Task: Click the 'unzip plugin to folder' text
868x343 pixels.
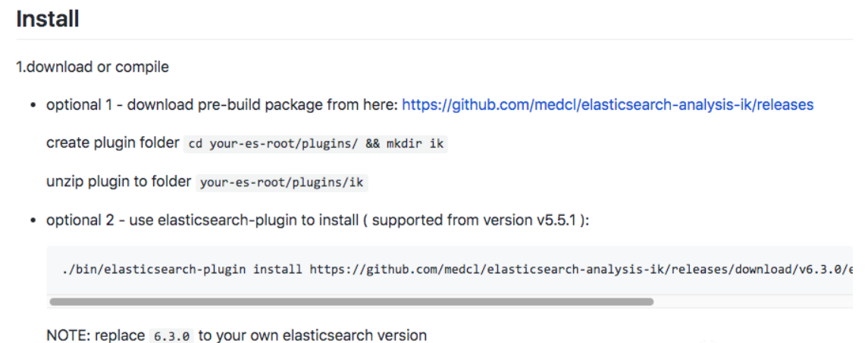Action: (x=118, y=182)
